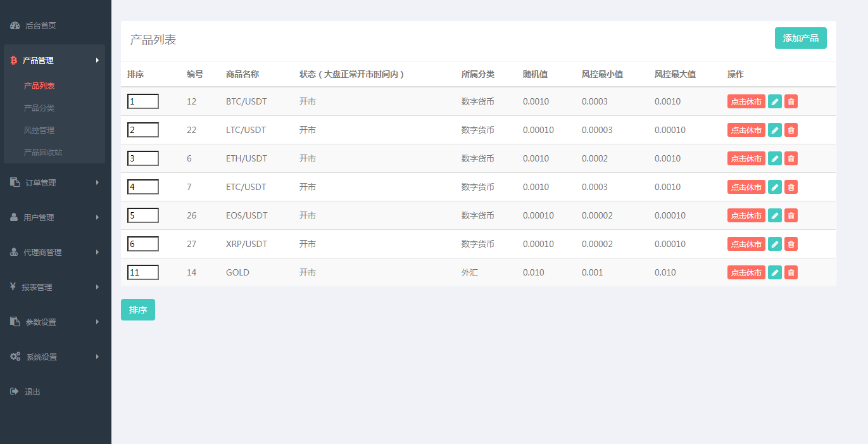Screen dimensions: 868x444
Task: Open the 风控管理 submenu item
Action: [x=39, y=130]
